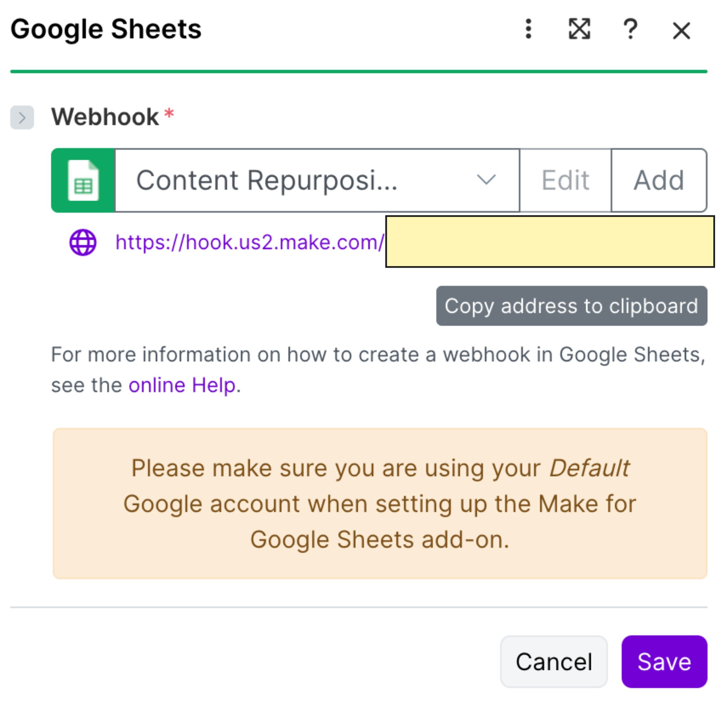This screenshot has height=703, width=728.
Task: Open the hook.us2.make.com webhook URL
Action: [x=249, y=243]
